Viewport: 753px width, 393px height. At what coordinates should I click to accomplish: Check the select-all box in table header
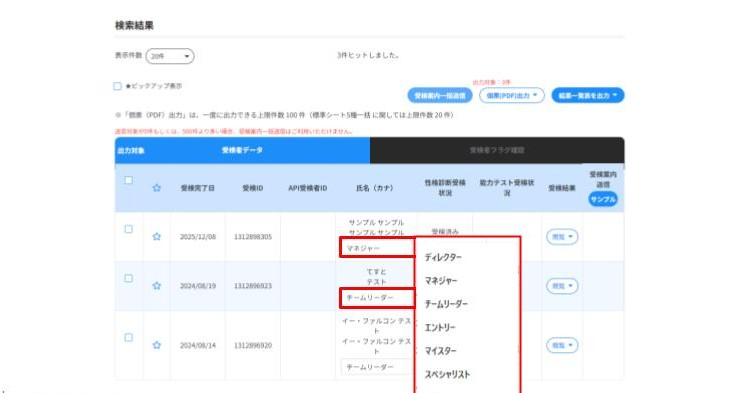(x=128, y=180)
